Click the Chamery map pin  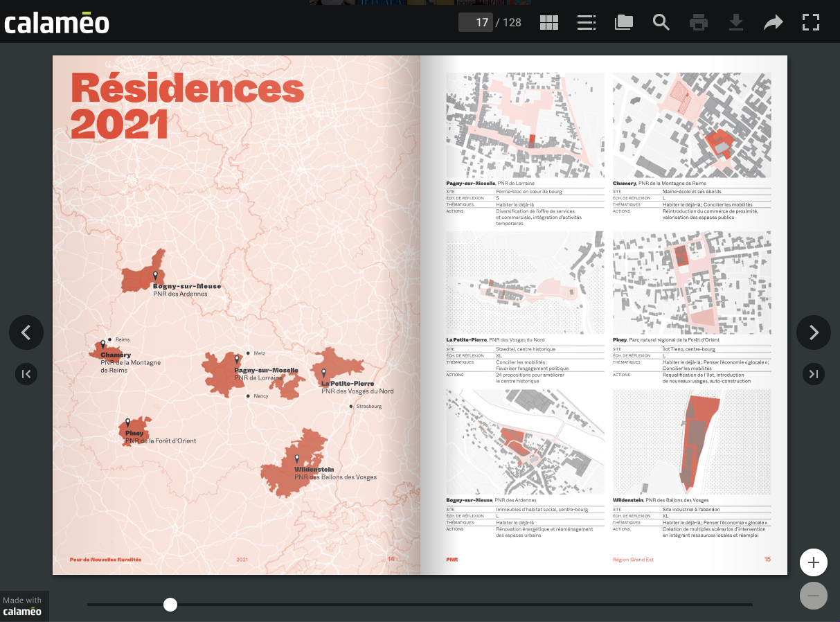tap(102, 344)
